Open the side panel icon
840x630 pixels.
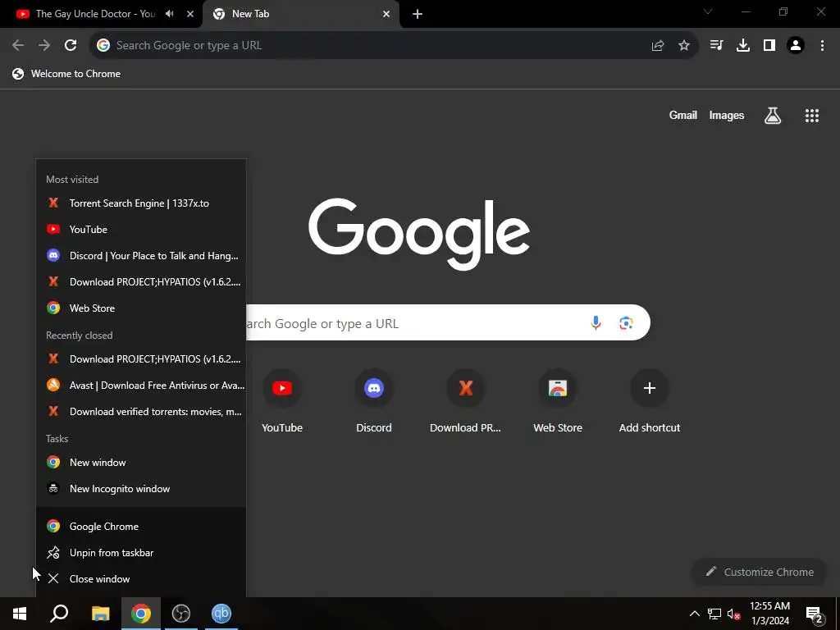click(769, 46)
